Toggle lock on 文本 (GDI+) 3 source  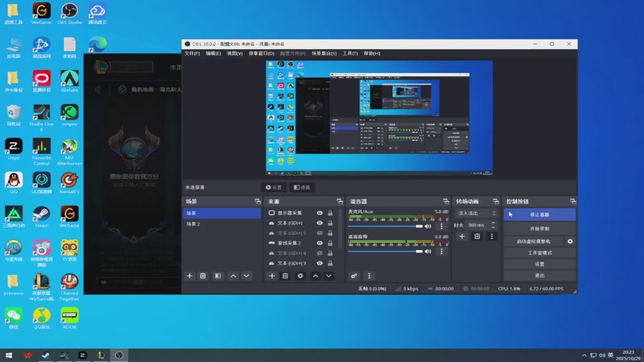330,263
